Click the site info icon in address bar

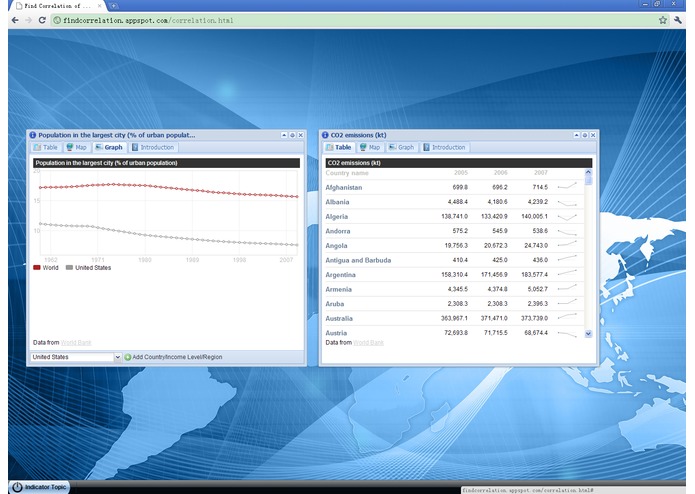point(57,20)
